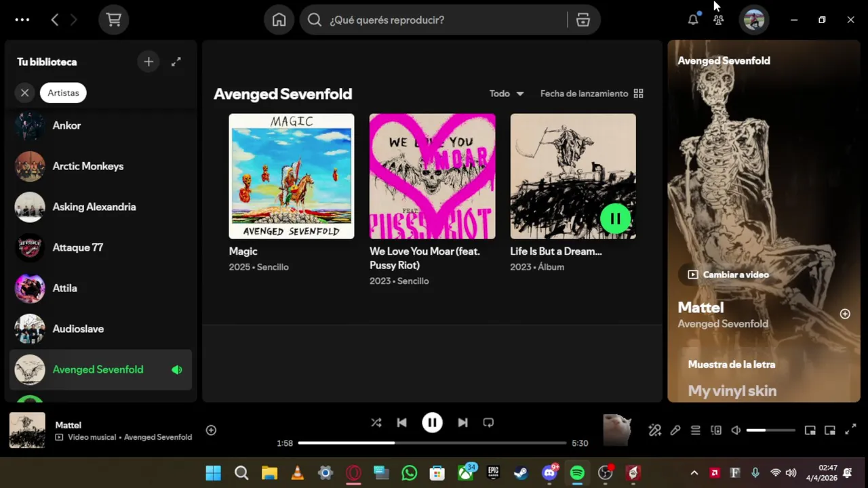Open the profile avatar menu

754,20
